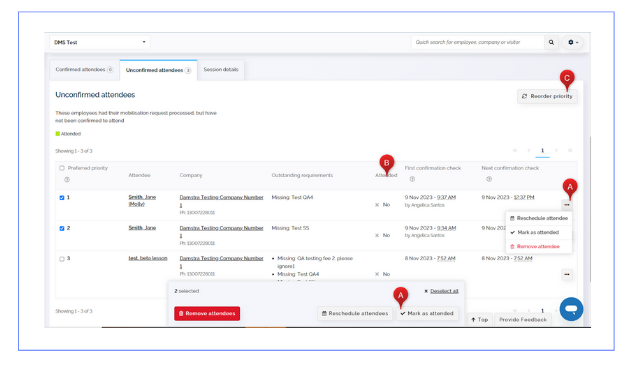
Task: Go to first page in top pagination
Action: [x=515, y=151]
